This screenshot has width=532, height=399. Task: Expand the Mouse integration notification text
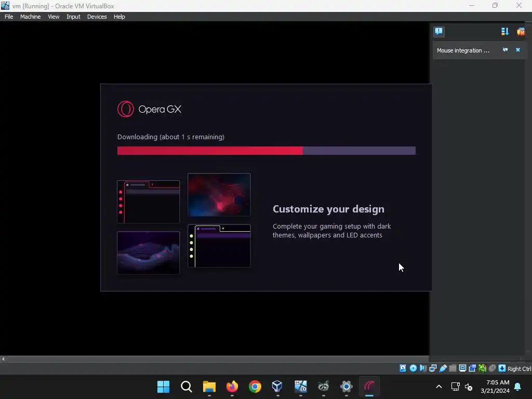click(463, 50)
